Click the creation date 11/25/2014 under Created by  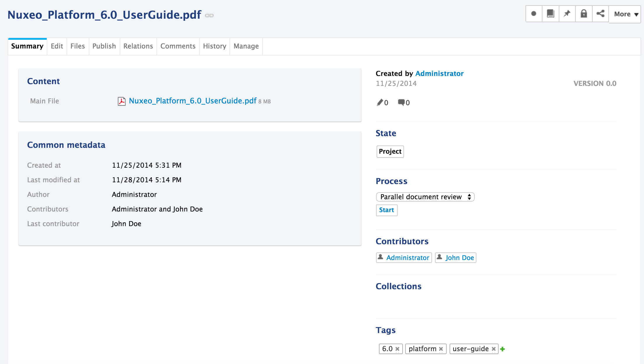[396, 84]
